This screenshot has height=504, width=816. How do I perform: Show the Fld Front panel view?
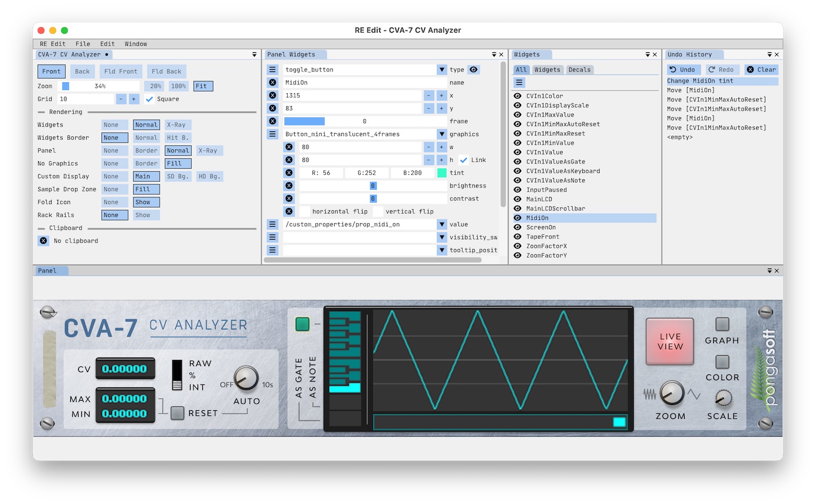tap(121, 71)
